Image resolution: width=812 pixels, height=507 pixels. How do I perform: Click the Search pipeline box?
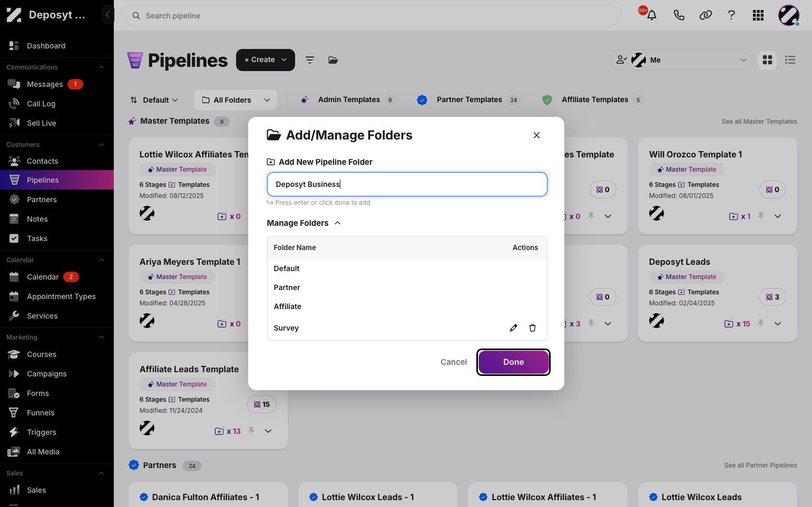point(371,16)
